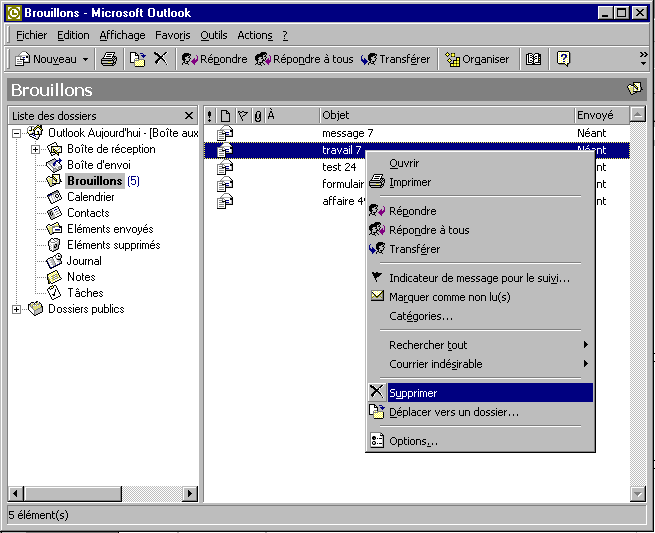The image size is (655, 533).
Task: Click Répondre in the toolbar
Action: click(x=214, y=59)
